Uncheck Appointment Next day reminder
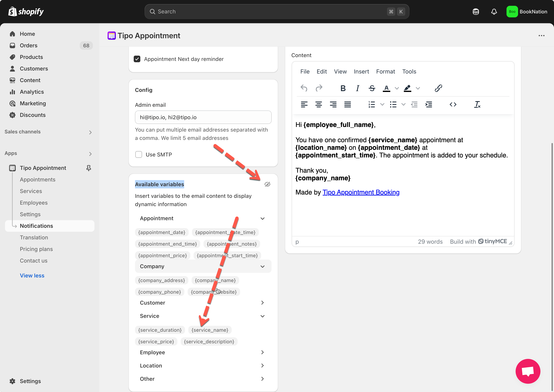This screenshot has height=392, width=554. click(x=137, y=59)
